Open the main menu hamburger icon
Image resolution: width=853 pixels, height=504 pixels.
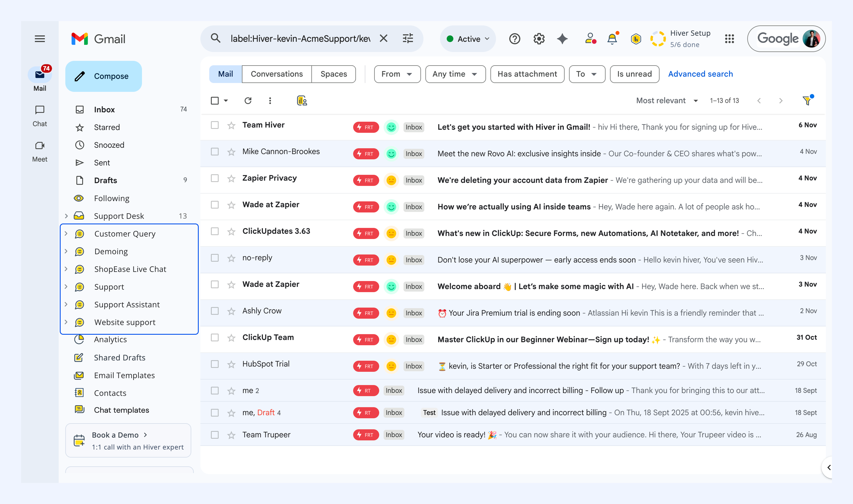[x=40, y=39]
